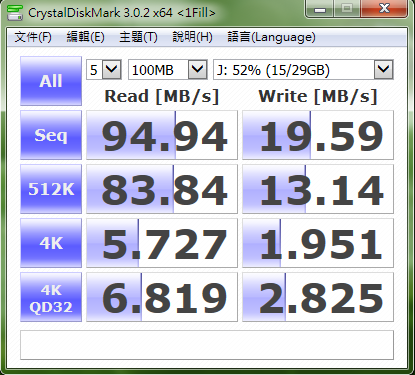The height and width of the screenshot is (375, 415).
Task: Click the 4K write value 1.951
Action: 318,243
